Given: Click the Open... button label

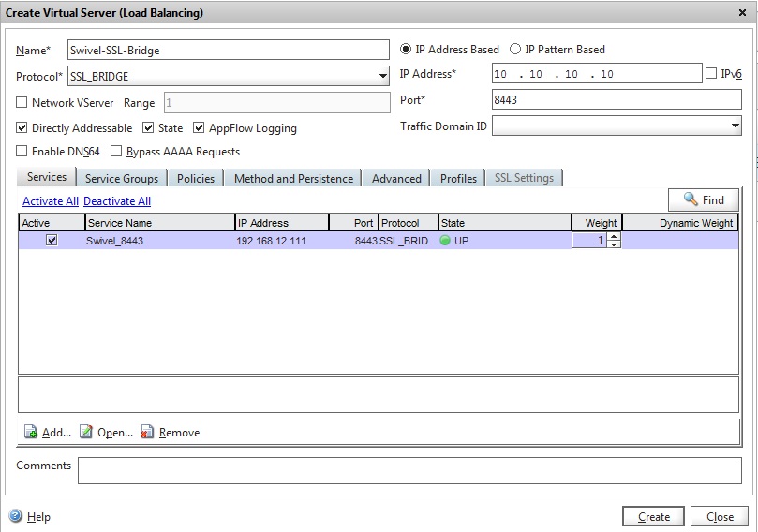Looking at the screenshot, I should [115, 432].
